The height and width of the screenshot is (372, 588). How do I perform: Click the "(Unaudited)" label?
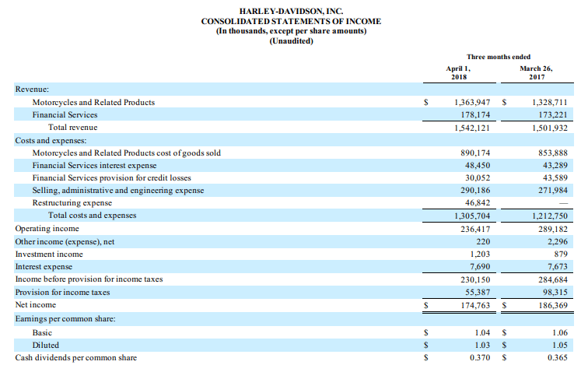pos(291,41)
